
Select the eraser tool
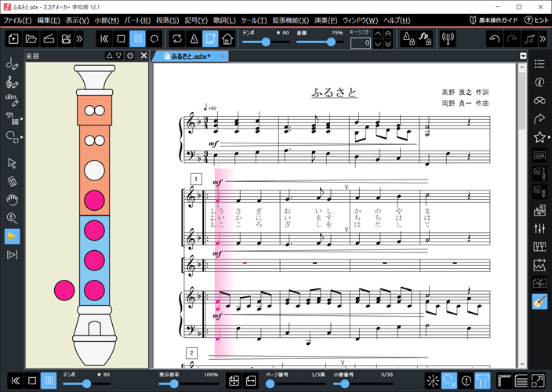pos(12,182)
